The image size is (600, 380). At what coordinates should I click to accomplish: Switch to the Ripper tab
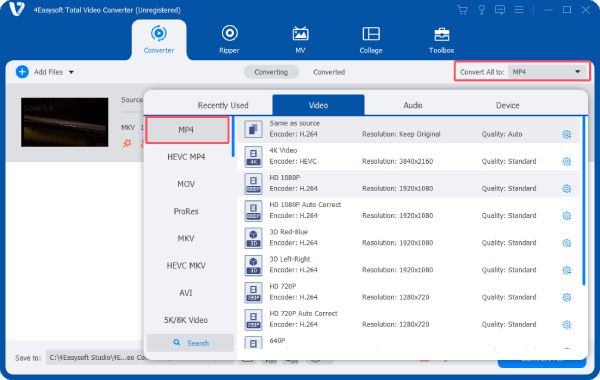[x=229, y=40]
